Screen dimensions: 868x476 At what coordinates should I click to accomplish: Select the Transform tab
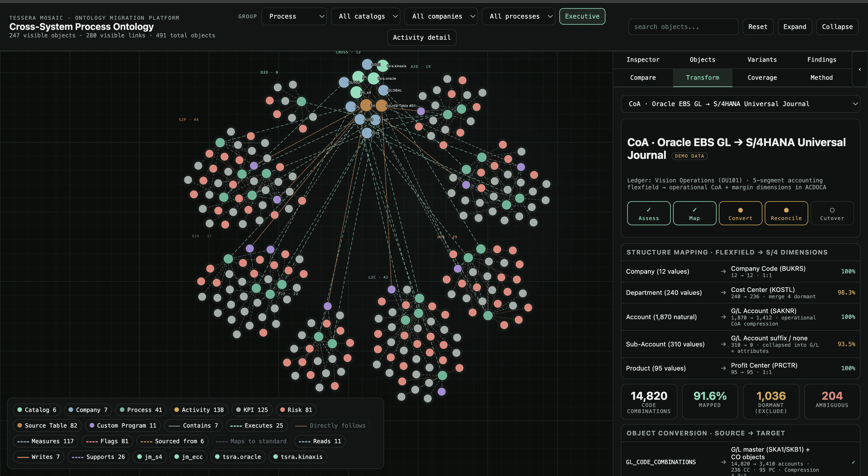(x=703, y=78)
